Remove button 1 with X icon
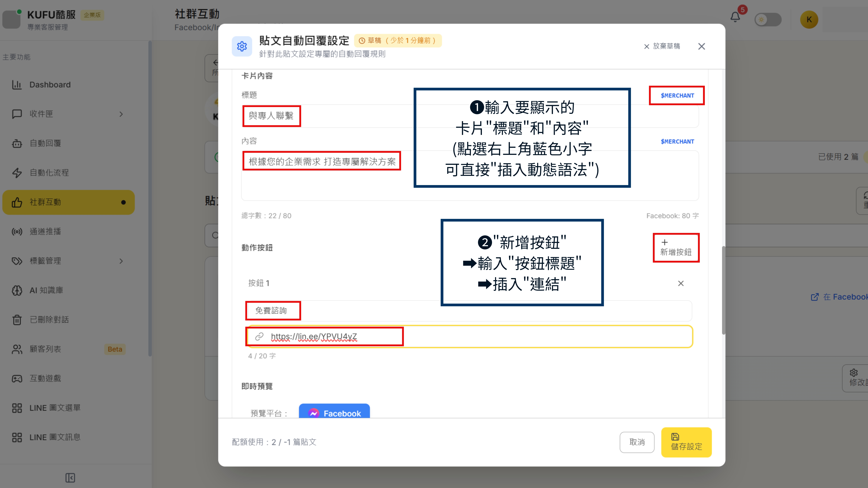The height and width of the screenshot is (488, 868). (x=681, y=284)
